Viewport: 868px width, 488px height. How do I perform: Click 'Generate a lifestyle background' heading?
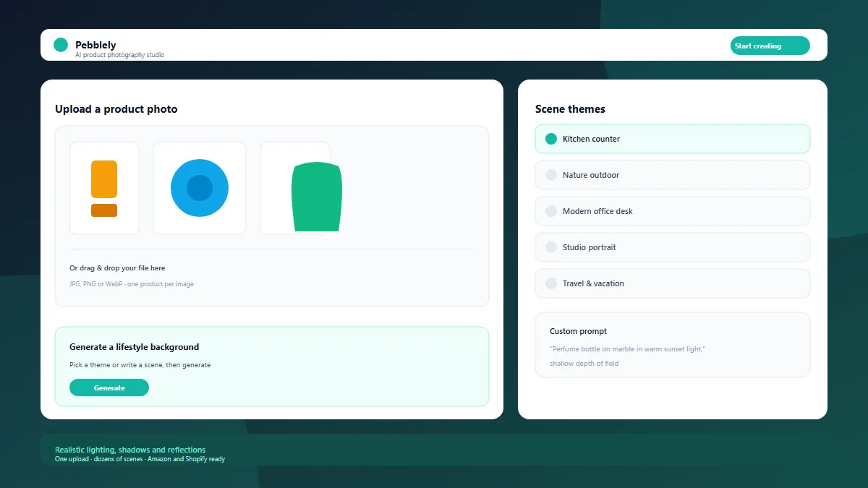134,347
